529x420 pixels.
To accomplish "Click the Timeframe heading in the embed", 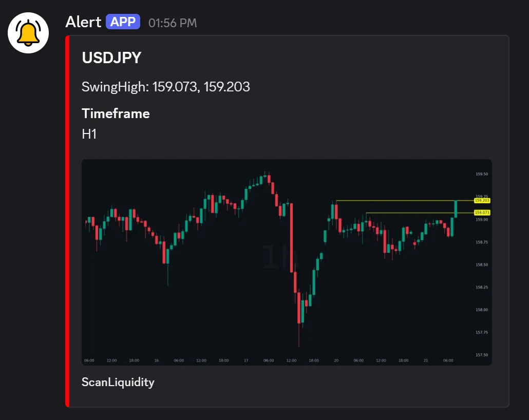I will 116,113.
